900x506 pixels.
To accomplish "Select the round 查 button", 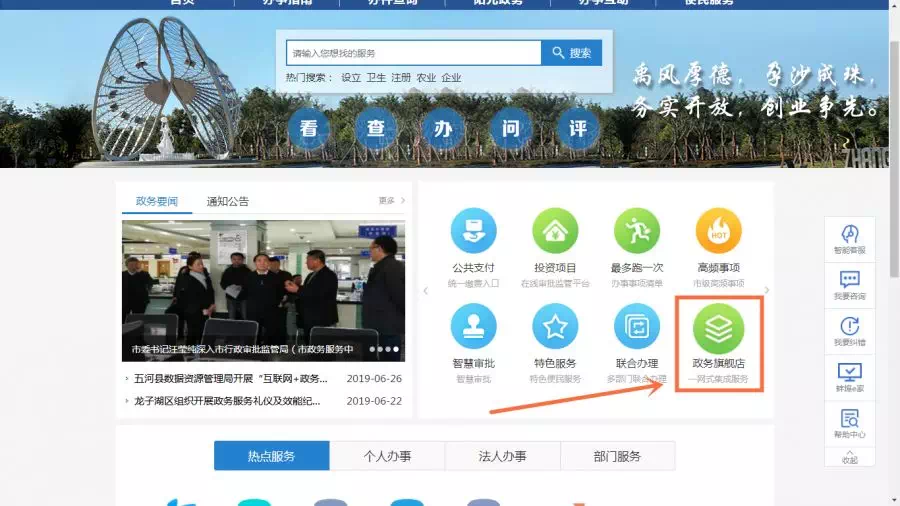I will (x=376, y=129).
